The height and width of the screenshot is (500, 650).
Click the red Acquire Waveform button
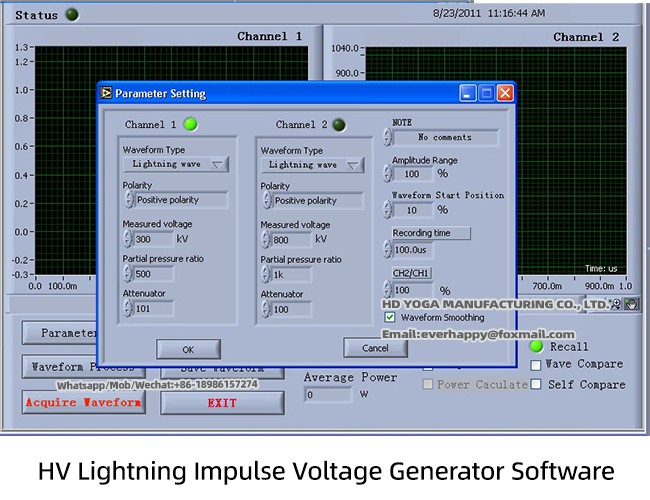click(83, 402)
